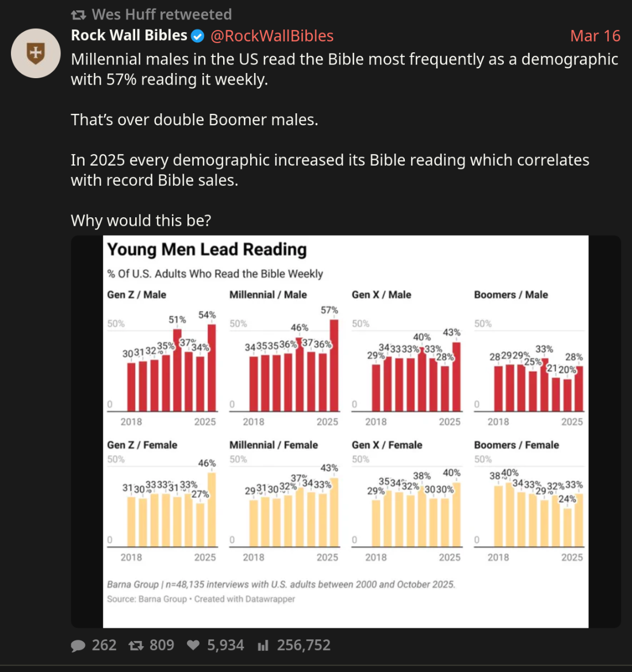Click the "Young Men Lead Reading" chart title

coord(207,249)
